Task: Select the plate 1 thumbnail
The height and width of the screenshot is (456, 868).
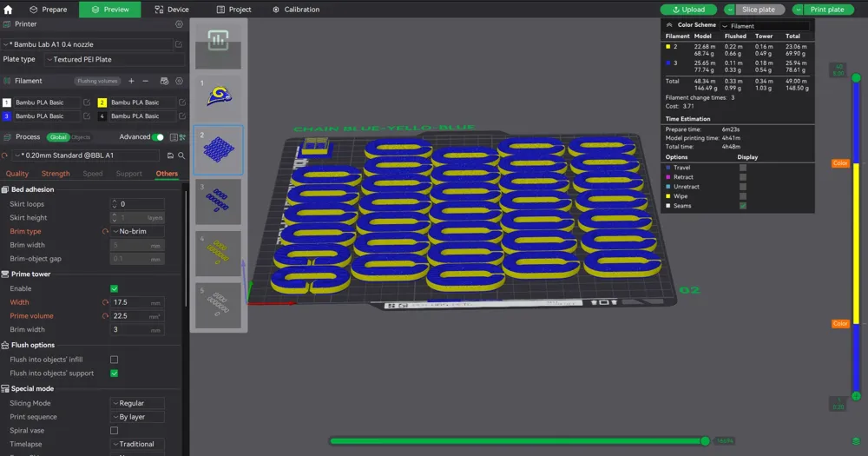Action: [218, 95]
